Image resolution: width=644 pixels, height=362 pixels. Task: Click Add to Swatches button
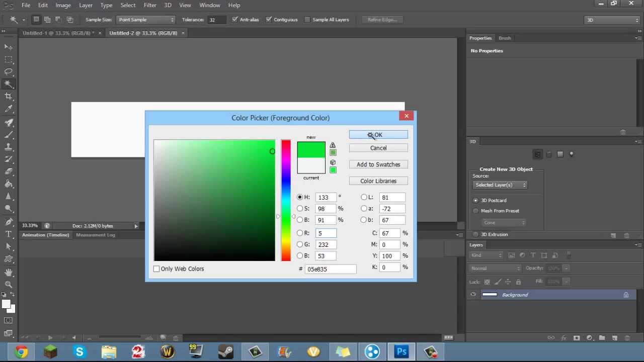click(x=378, y=164)
